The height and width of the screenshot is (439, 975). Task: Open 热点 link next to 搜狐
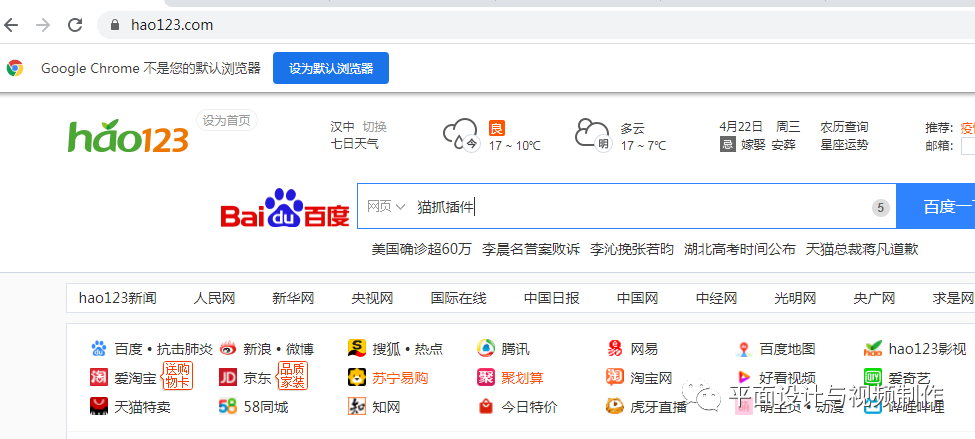(429, 349)
